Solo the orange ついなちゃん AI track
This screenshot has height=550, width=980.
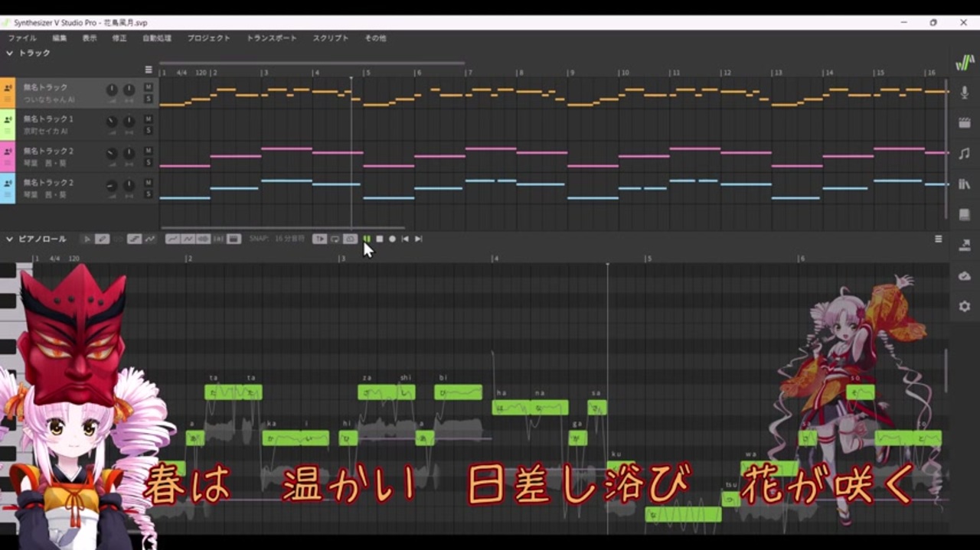click(149, 99)
